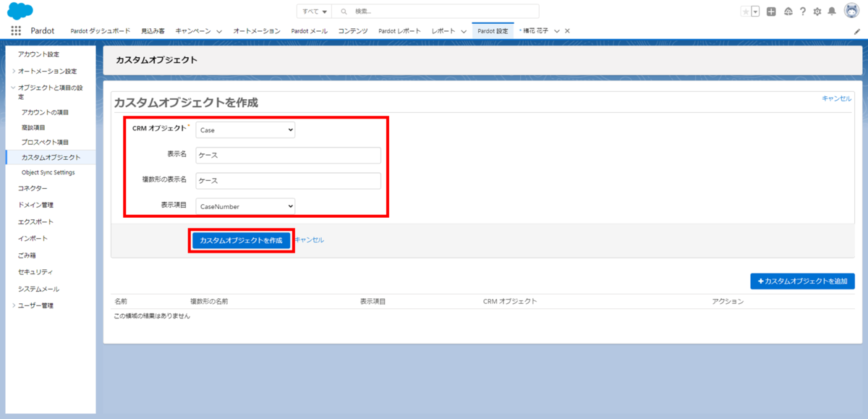Open the global actions plus icon
Image resolution: width=868 pixels, height=419 pixels.
(x=772, y=12)
